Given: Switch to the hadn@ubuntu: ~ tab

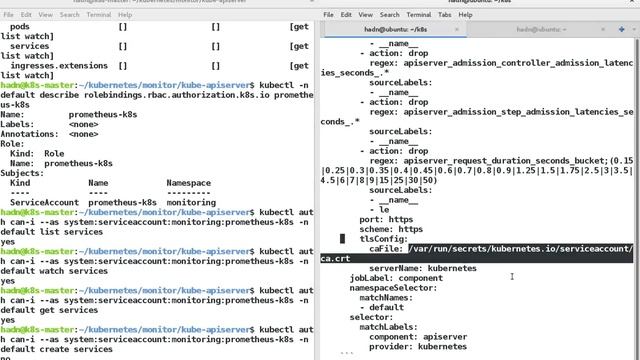Looking at the screenshot, I should [x=541, y=29].
